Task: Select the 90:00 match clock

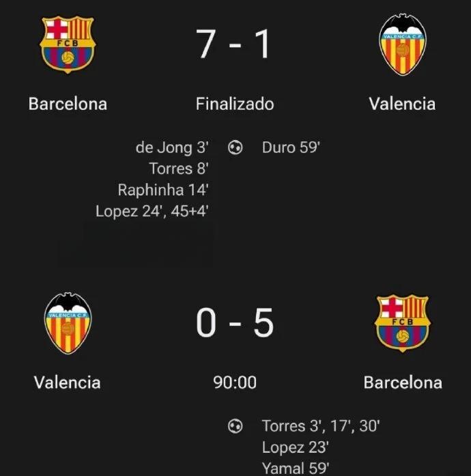Action: click(x=235, y=382)
